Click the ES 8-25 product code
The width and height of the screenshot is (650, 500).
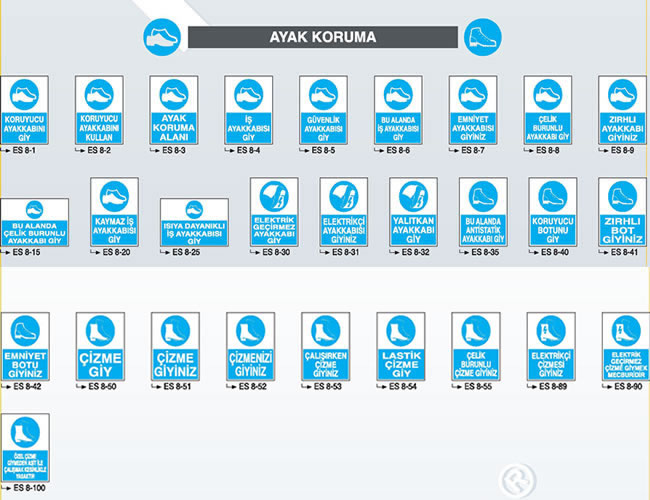pyautogui.click(x=186, y=252)
